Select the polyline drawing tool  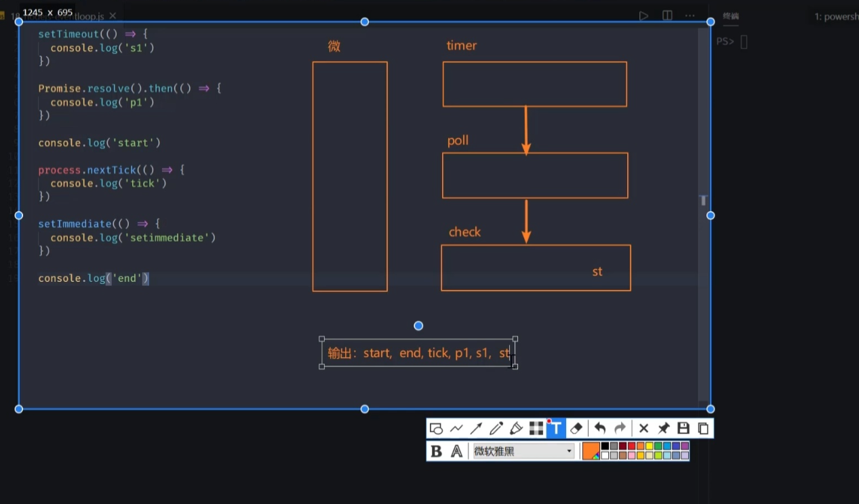[x=456, y=428]
